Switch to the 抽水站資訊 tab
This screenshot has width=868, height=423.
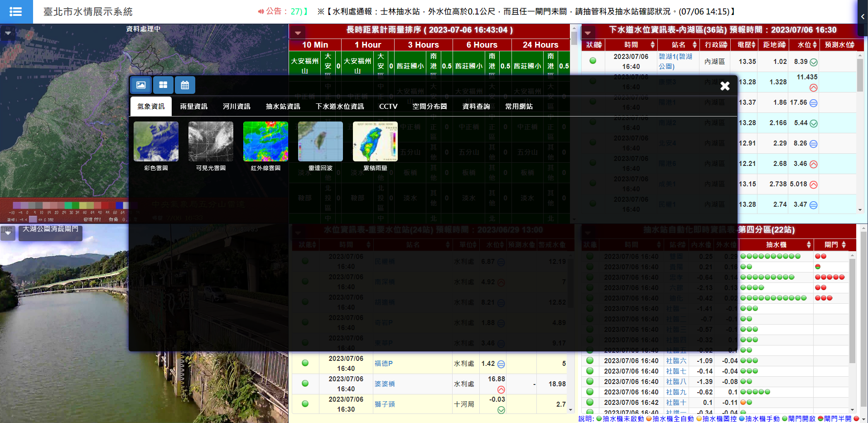coord(283,106)
